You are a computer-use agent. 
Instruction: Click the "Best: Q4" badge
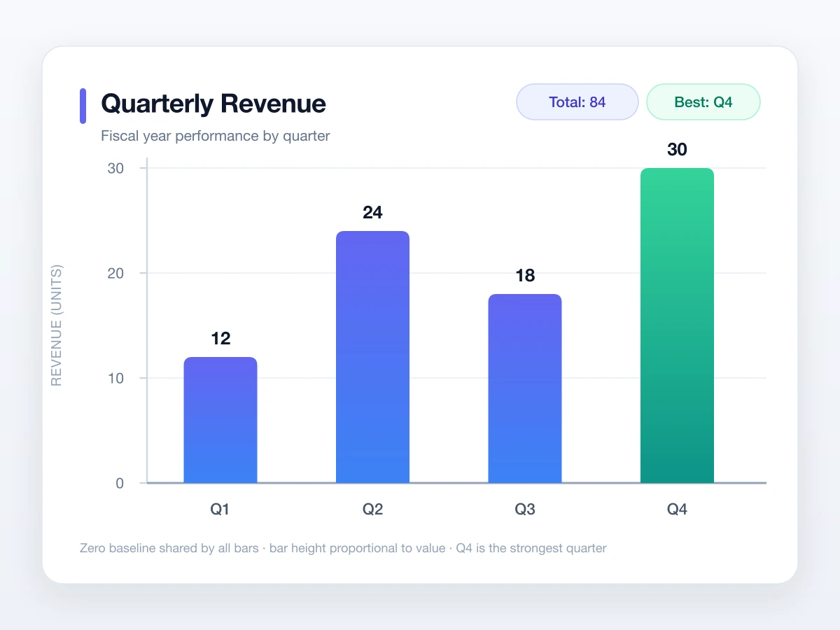[703, 102]
